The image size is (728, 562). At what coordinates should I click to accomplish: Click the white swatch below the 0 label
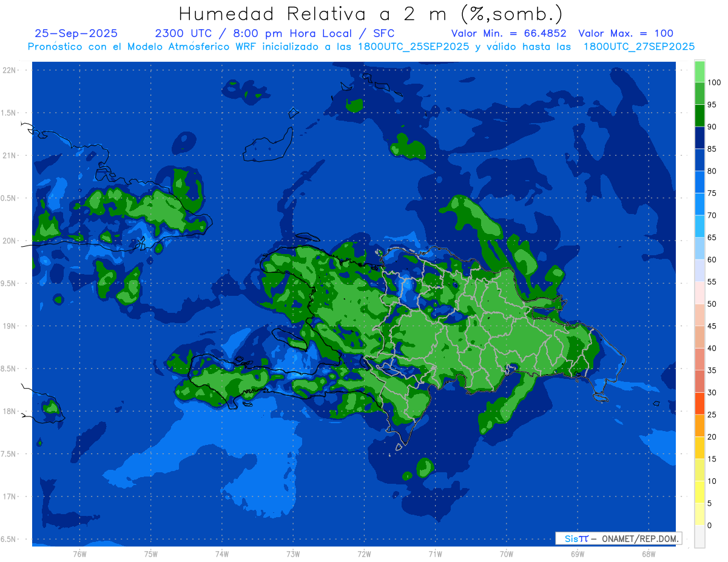pyautogui.click(x=699, y=536)
